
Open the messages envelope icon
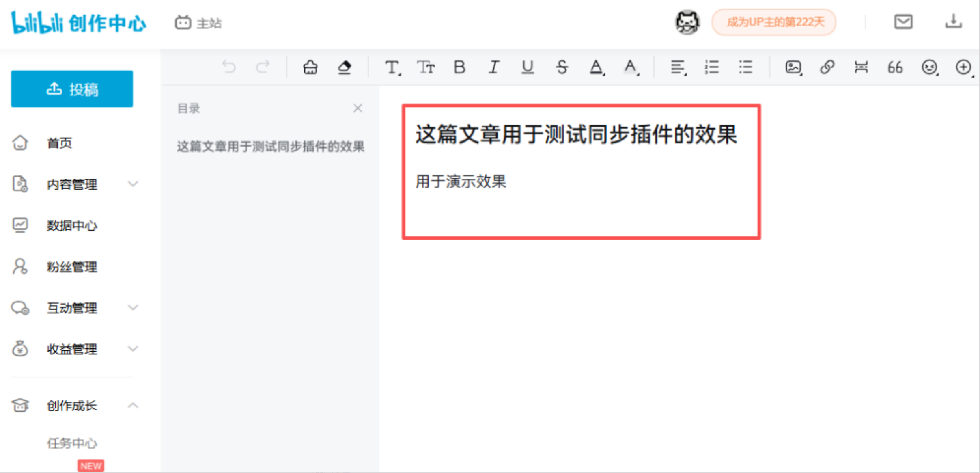[x=903, y=22]
